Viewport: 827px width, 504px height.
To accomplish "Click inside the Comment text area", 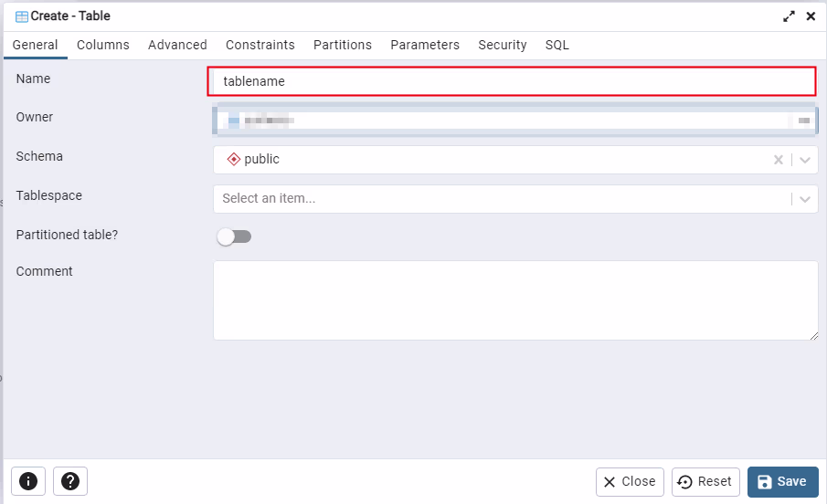I will tap(515, 300).
